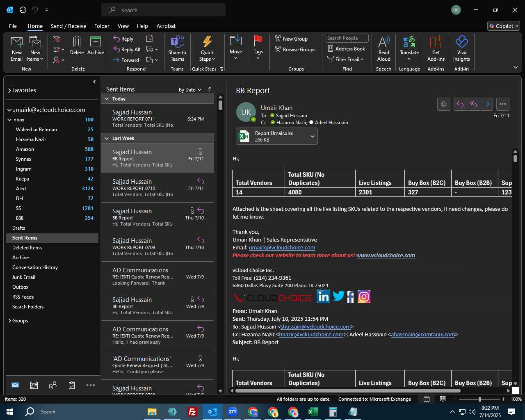Open umairk@vcloudchoice.com email link
The width and height of the screenshot is (525, 420).
[x=282, y=248]
